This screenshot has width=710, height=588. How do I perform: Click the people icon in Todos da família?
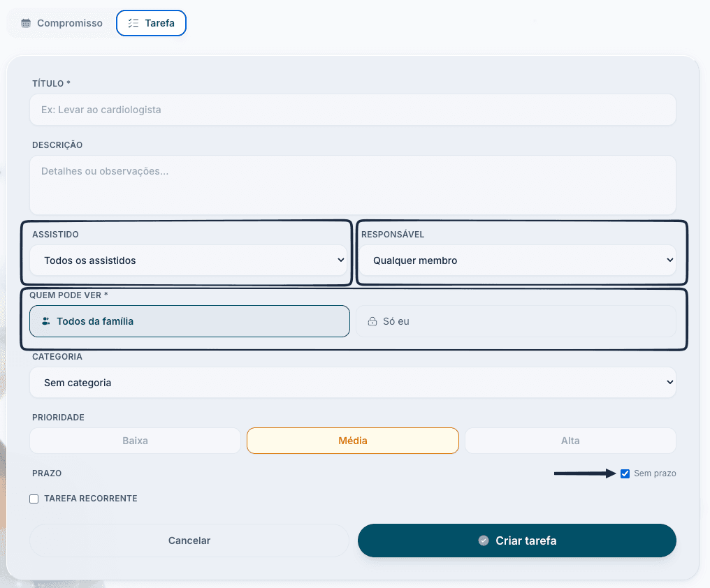(45, 321)
